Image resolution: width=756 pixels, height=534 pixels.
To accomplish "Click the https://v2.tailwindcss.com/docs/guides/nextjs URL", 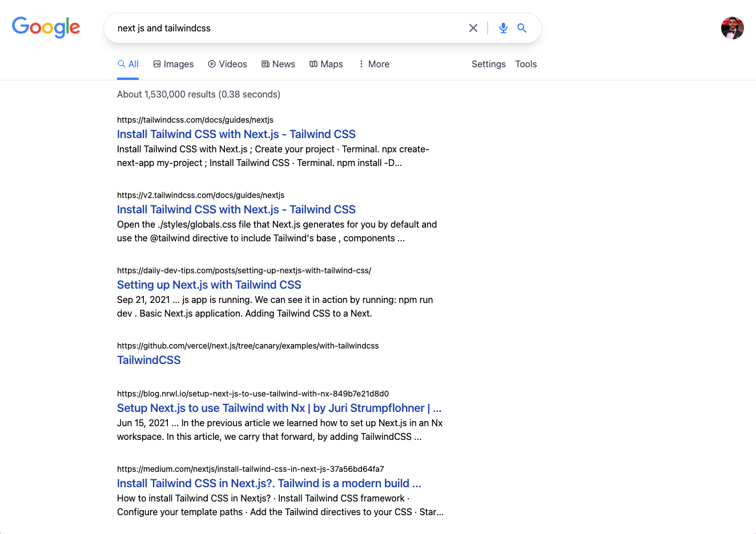I will pos(200,195).
